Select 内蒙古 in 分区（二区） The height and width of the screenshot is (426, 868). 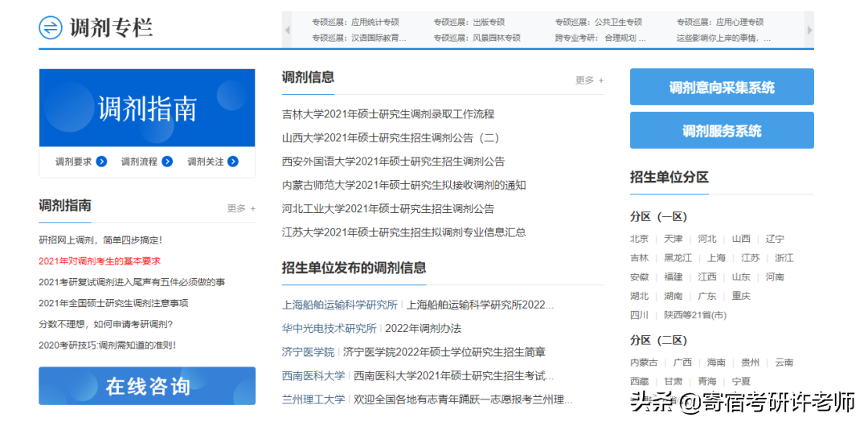point(644,363)
